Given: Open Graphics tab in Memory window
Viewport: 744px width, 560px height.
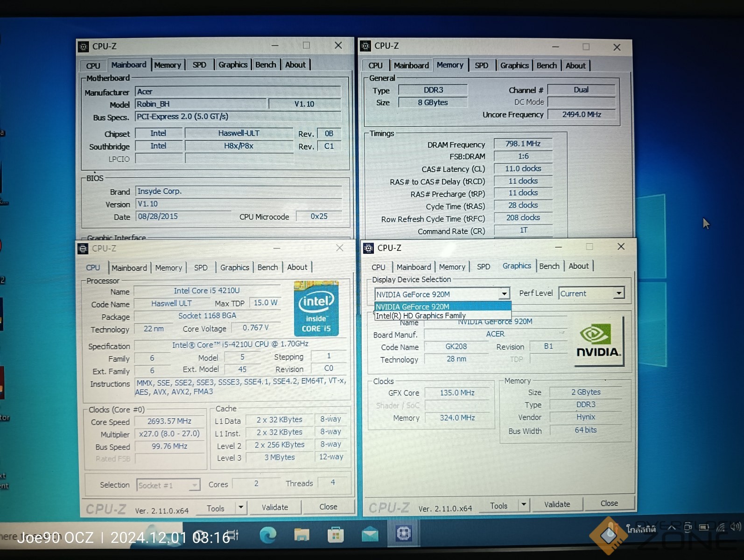Looking at the screenshot, I should (x=514, y=65).
